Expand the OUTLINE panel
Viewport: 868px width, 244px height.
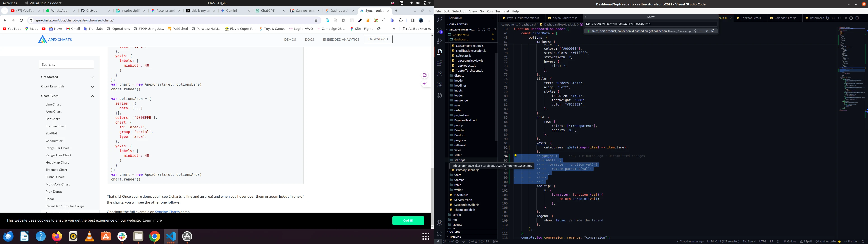(455, 232)
